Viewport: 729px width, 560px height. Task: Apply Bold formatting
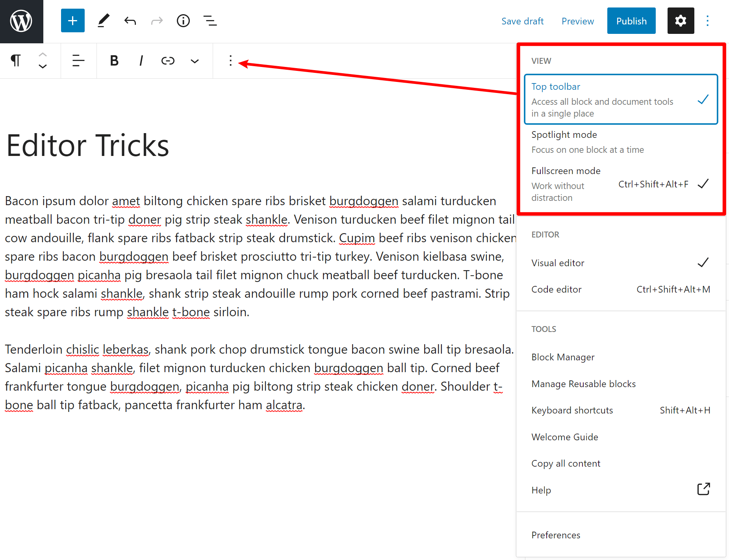coord(114,61)
